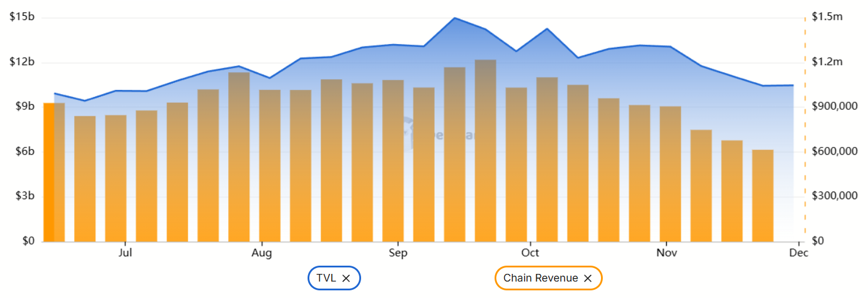Click the TVL line's highest peak point
This screenshot has height=298, width=868.
455,18
